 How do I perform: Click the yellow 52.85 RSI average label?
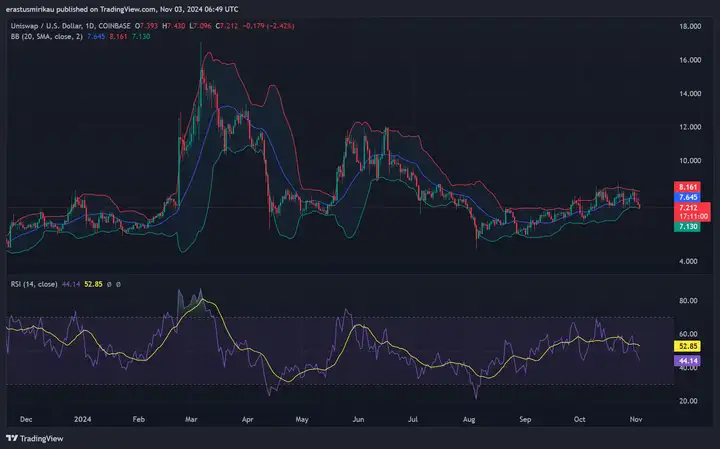click(x=687, y=346)
